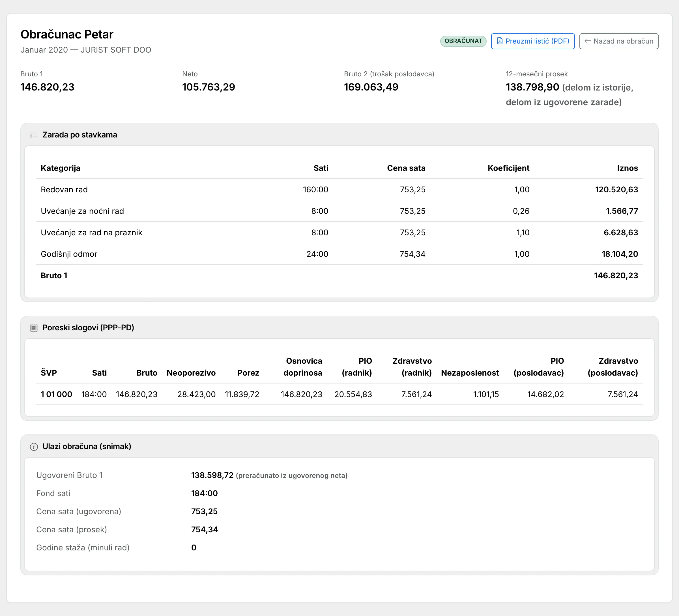Select the Uvećanje za noćni rad row
The height and width of the screenshot is (616, 679).
click(x=339, y=211)
